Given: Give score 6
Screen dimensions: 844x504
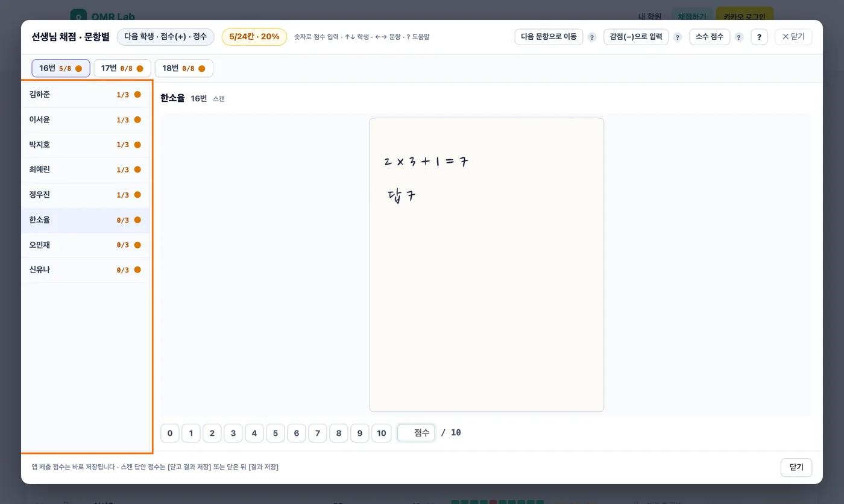Looking at the screenshot, I should [x=297, y=433].
